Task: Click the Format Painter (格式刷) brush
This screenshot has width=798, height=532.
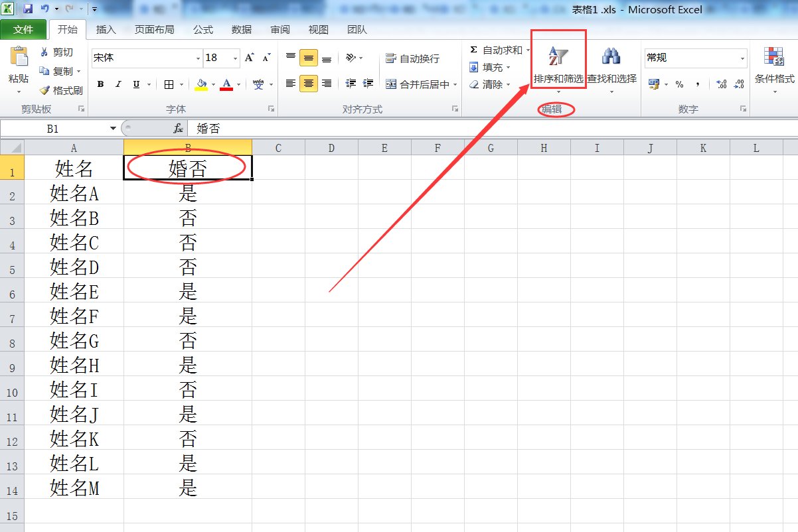Action: [45, 90]
